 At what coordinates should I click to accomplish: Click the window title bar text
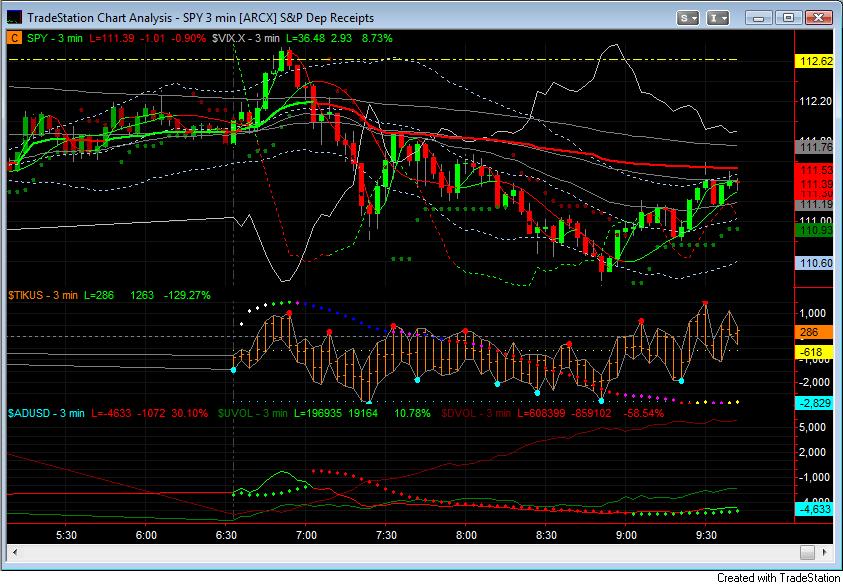pos(200,18)
